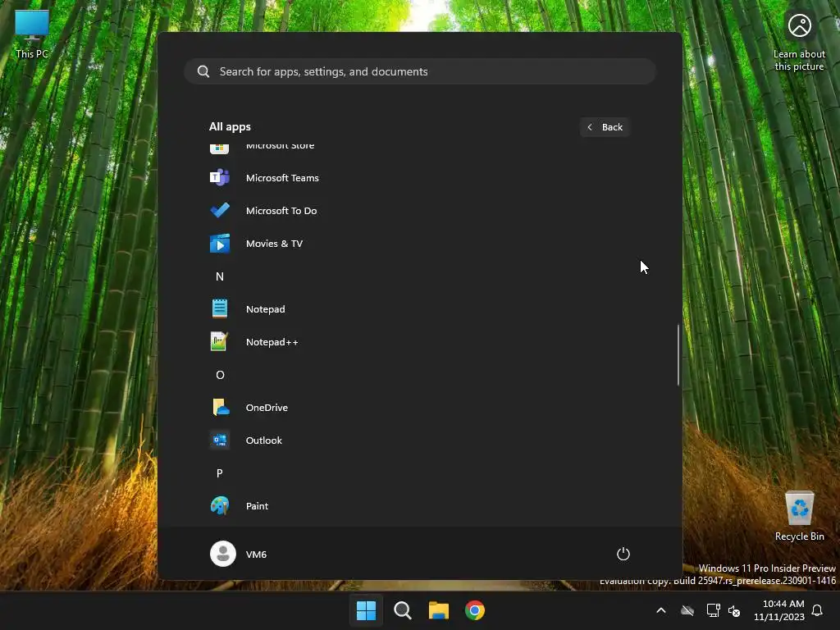Image resolution: width=840 pixels, height=630 pixels.
Task: Click the All apps list scrollbar thumb
Action: pos(678,354)
